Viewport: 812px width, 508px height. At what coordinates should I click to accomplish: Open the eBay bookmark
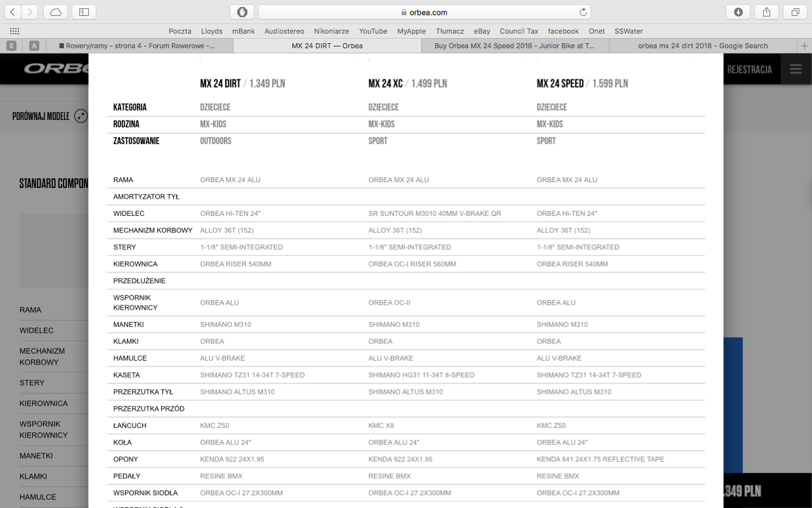(x=482, y=31)
